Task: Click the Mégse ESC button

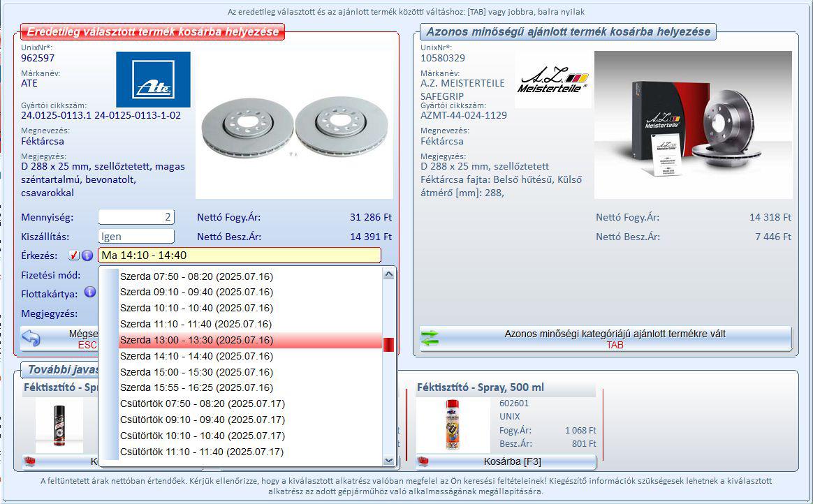Action: [59, 339]
